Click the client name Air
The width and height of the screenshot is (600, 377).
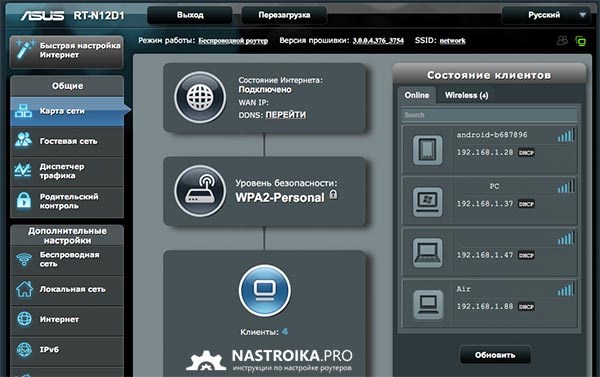[463, 289]
